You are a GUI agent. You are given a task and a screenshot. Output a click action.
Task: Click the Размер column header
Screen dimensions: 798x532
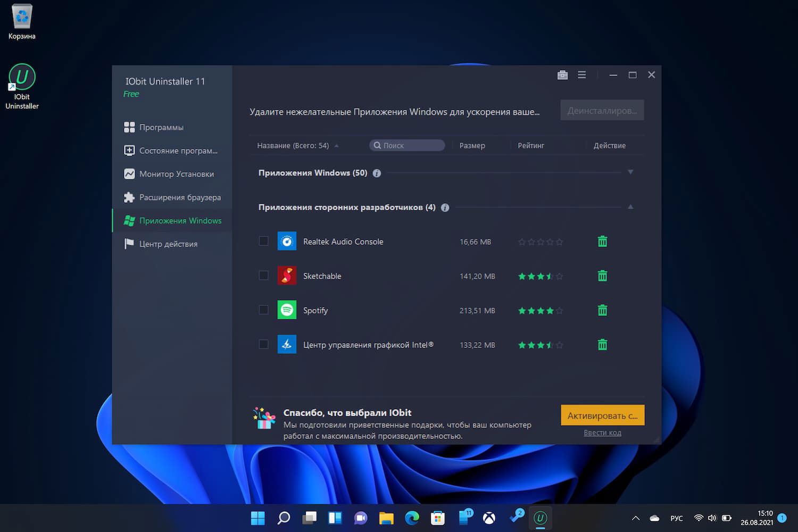tap(472, 146)
